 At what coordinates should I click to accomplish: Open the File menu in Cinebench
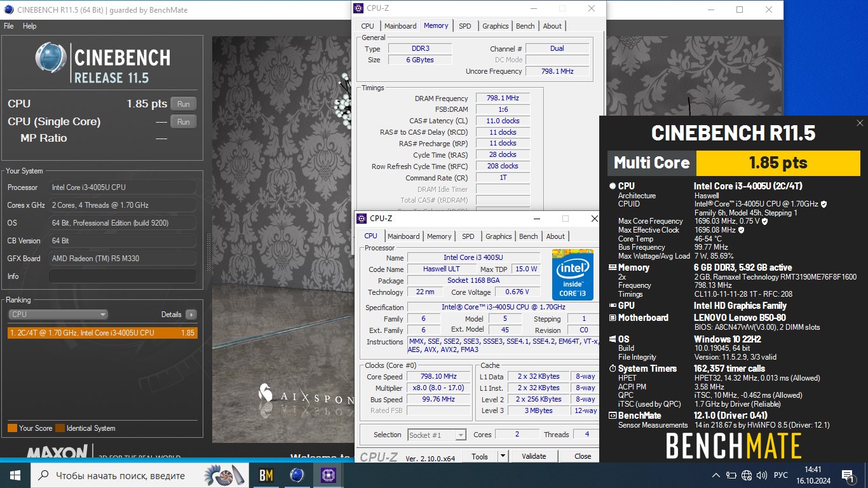(9, 26)
